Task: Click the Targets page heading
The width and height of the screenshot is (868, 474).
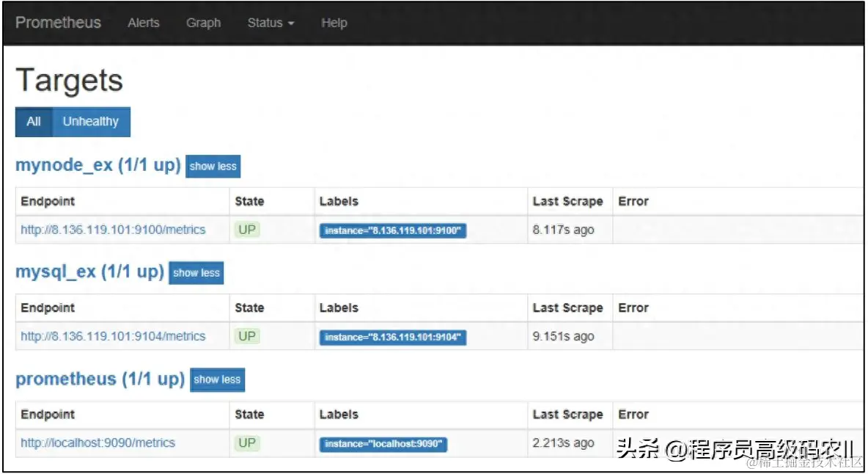Action: click(69, 80)
